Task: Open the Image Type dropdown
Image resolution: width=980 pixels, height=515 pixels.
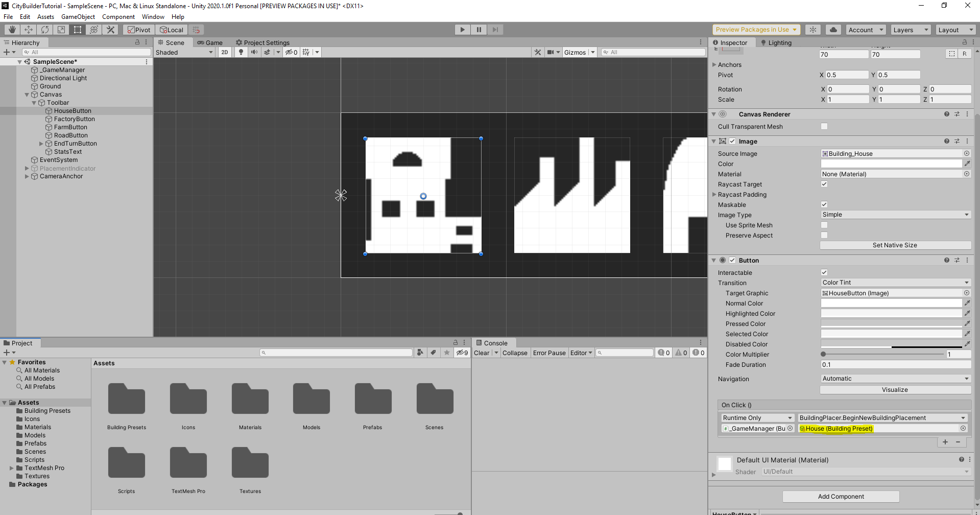Action: [x=895, y=215]
